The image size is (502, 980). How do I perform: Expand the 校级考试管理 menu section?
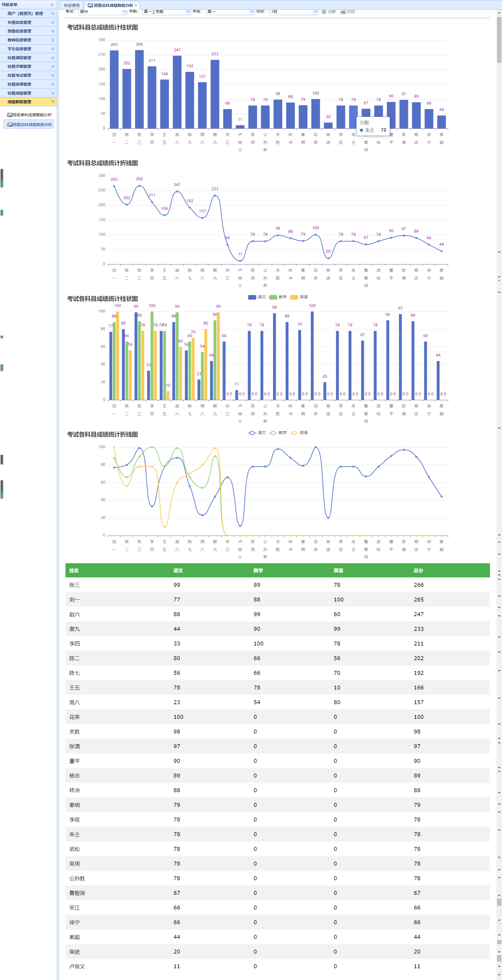29,75
